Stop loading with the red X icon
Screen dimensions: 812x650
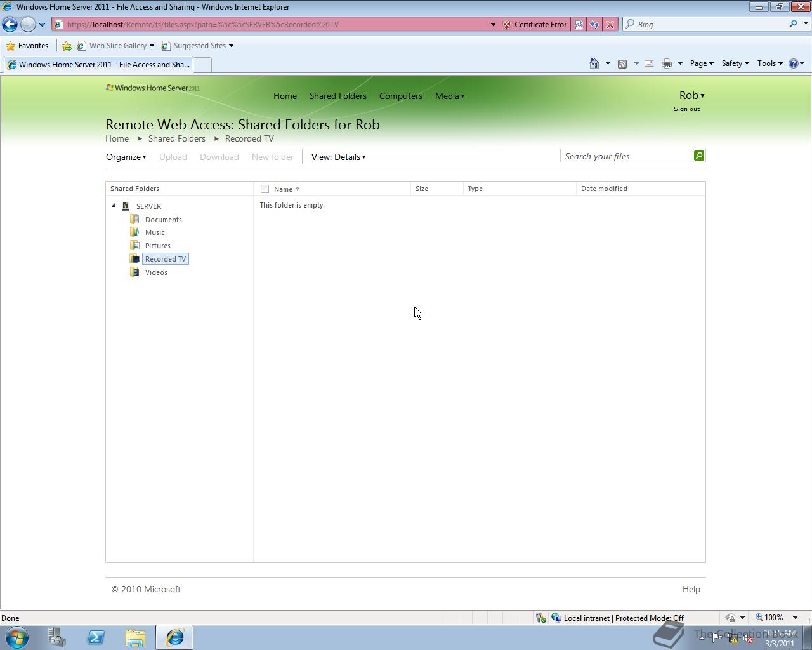(x=610, y=24)
